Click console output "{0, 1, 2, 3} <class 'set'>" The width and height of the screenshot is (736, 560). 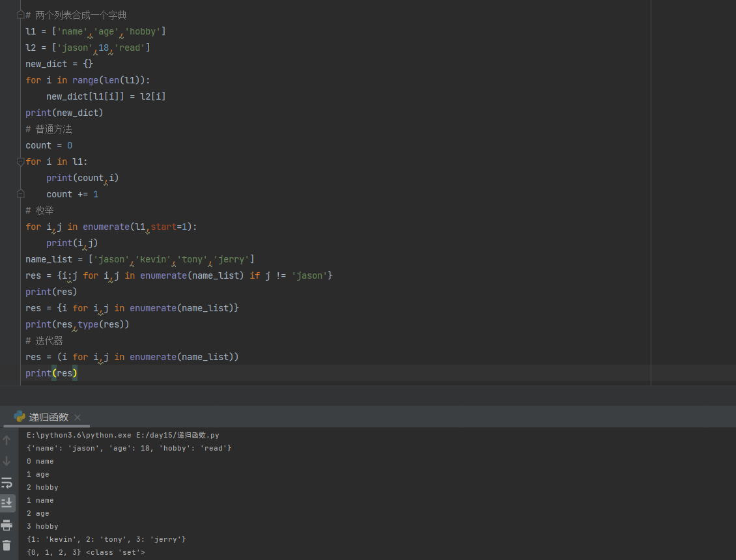click(x=85, y=552)
